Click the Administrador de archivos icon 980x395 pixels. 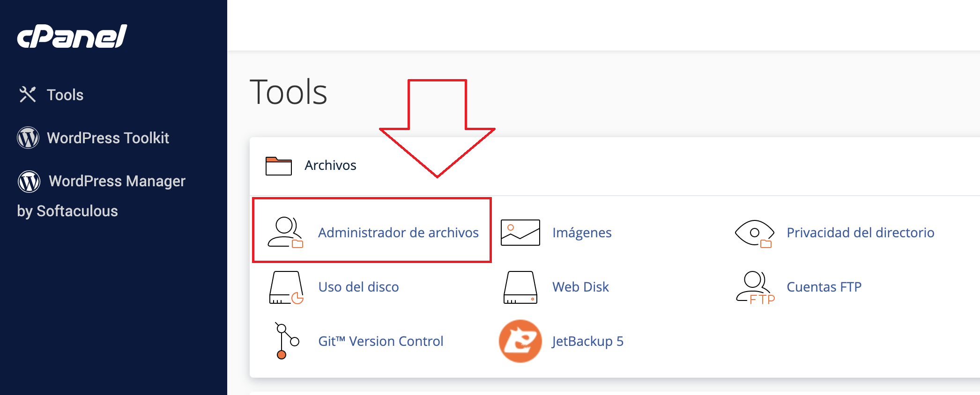point(285,232)
